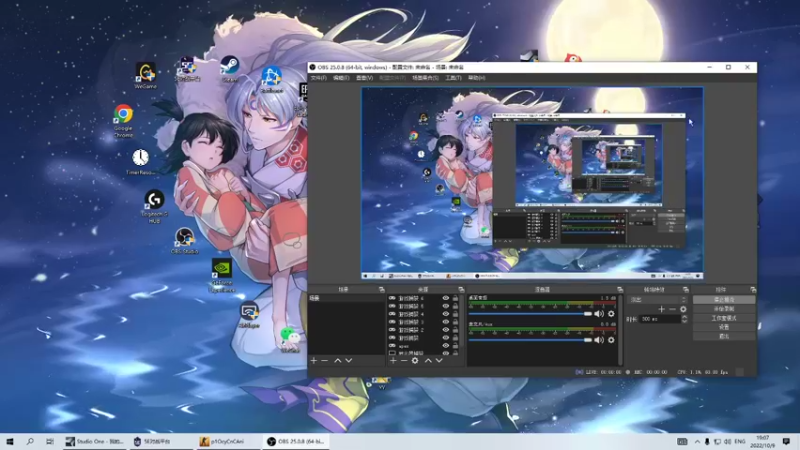Open the ENG input language indicator

tap(740, 441)
